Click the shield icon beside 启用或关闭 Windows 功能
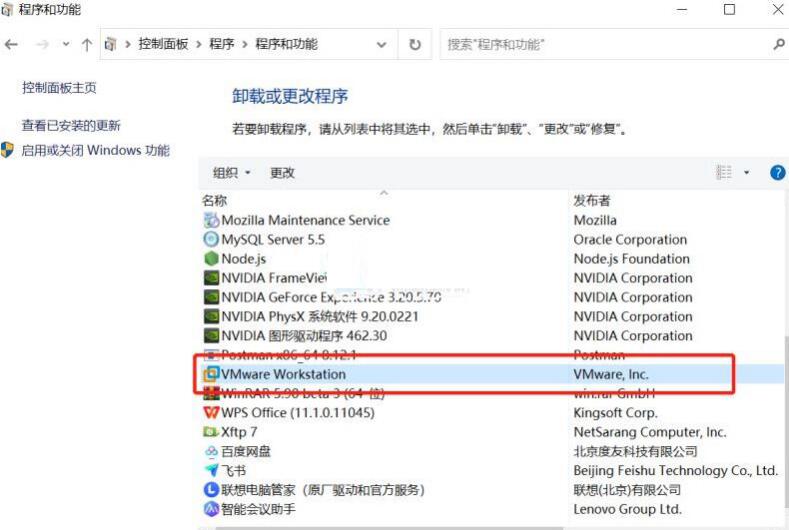Image resolution: width=789 pixels, height=530 pixels. (x=7, y=150)
